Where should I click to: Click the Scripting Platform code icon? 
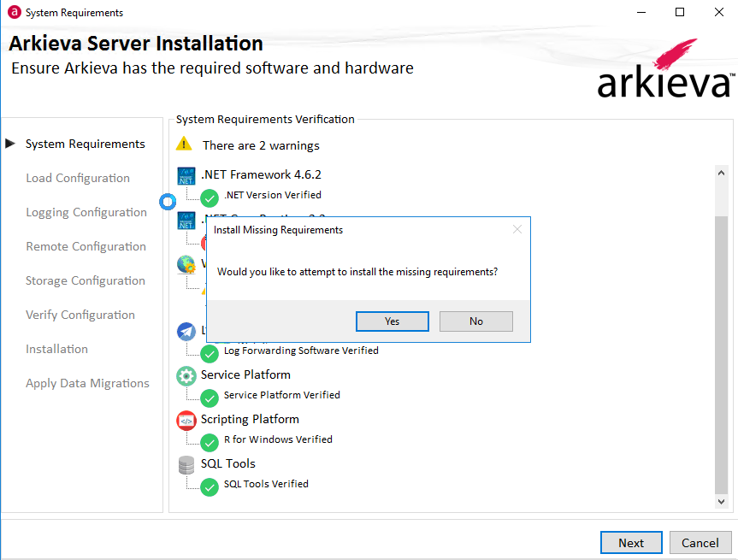(186, 421)
